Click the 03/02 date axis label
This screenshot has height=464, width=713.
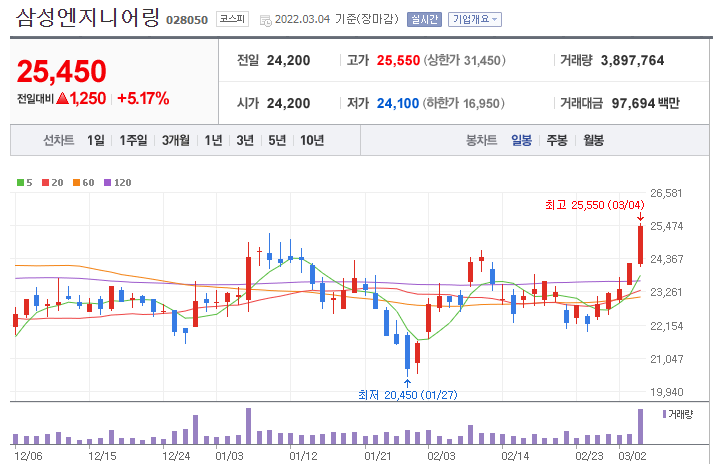pyautogui.click(x=632, y=456)
